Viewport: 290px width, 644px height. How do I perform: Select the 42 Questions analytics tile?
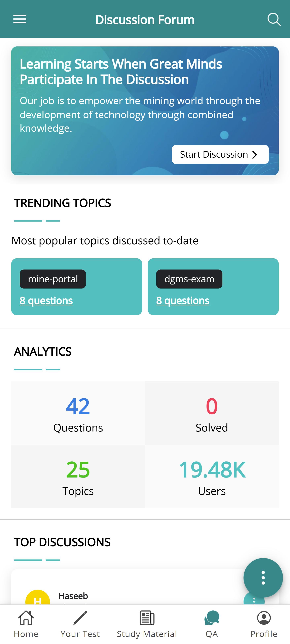pos(78,413)
